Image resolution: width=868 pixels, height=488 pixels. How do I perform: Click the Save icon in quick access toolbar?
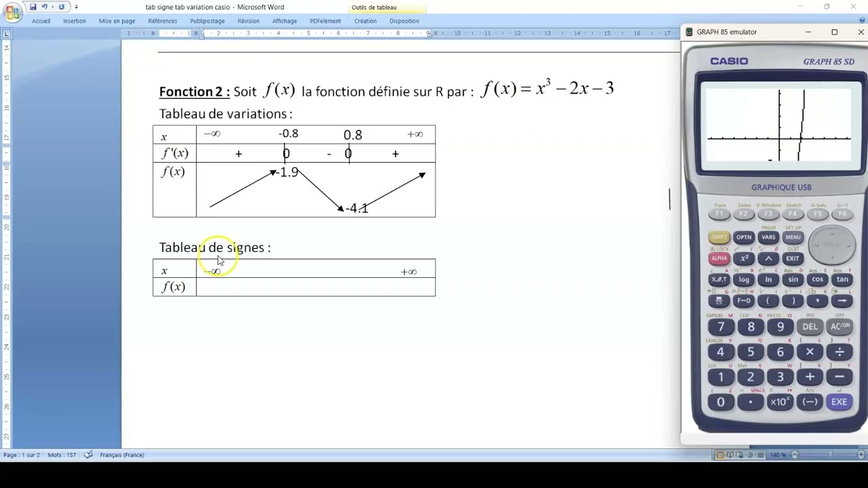(33, 7)
